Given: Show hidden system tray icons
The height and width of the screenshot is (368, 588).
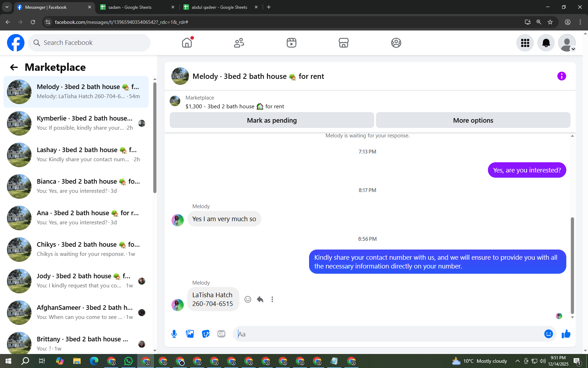Looking at the screenshot, I should click(517, 361).
